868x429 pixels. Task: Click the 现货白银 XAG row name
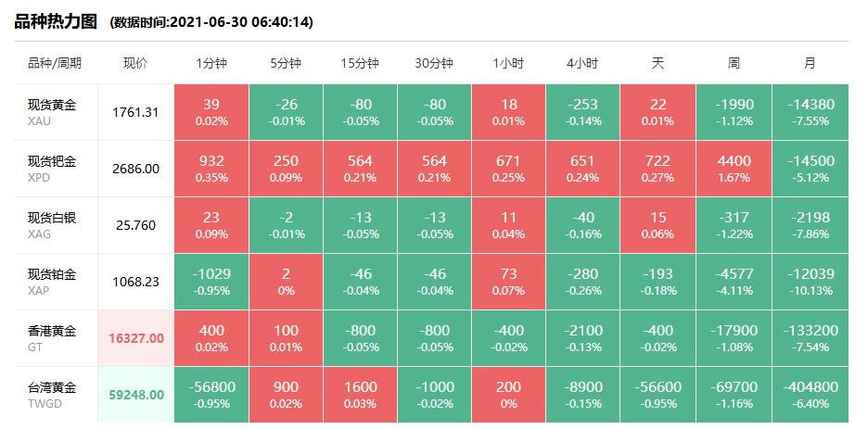click(x=52, y=225)
